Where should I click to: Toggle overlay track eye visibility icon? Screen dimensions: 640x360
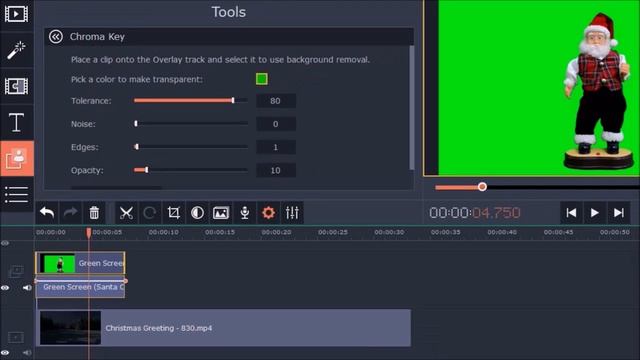pos(5,288)
